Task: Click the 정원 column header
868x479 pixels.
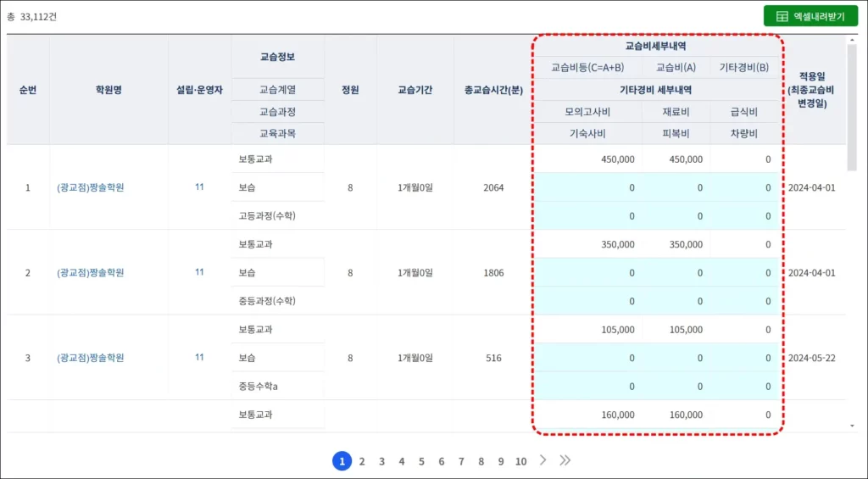Action: 350,90
